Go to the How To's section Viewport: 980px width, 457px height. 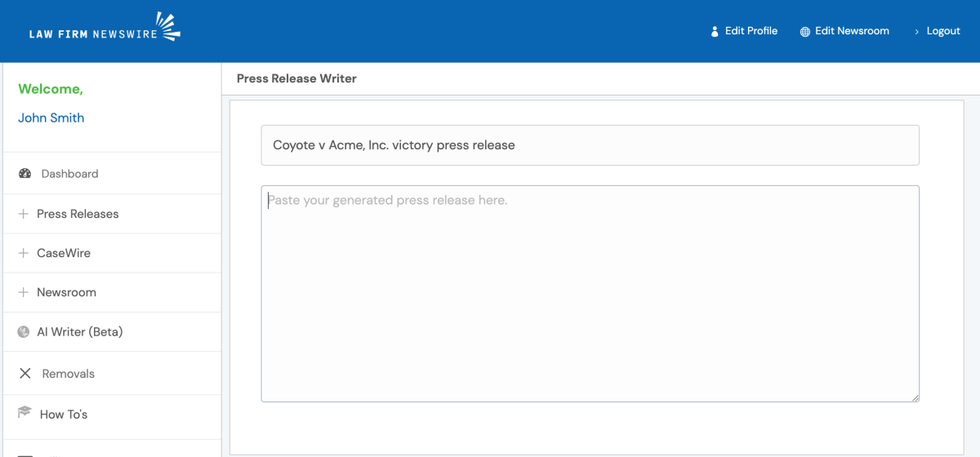pos(64,415)
